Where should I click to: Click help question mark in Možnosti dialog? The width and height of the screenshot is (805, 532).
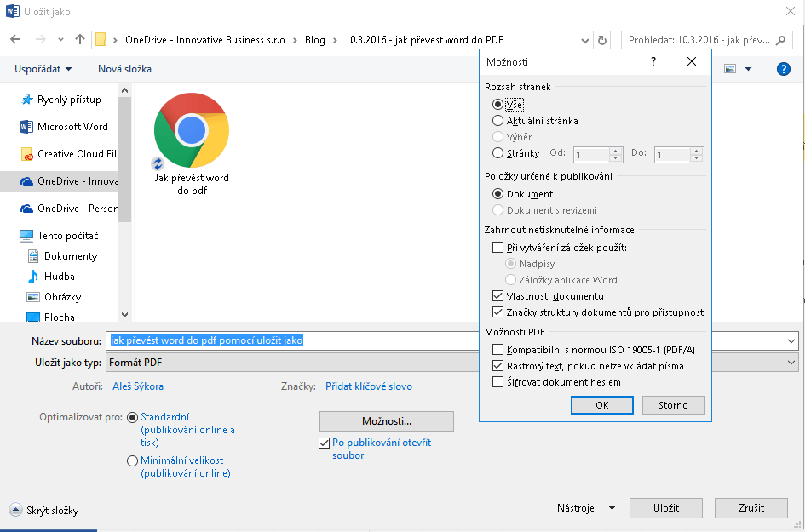653,61
